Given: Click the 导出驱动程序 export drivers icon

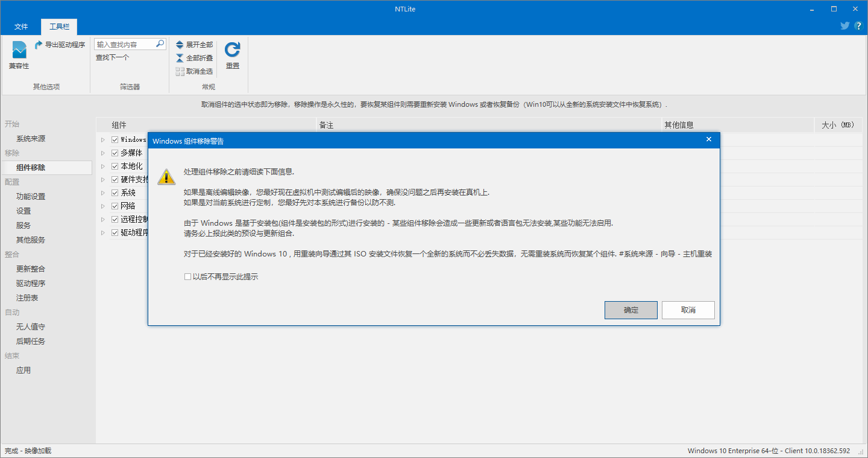Looking at the screenshot, I should point(39,45).
